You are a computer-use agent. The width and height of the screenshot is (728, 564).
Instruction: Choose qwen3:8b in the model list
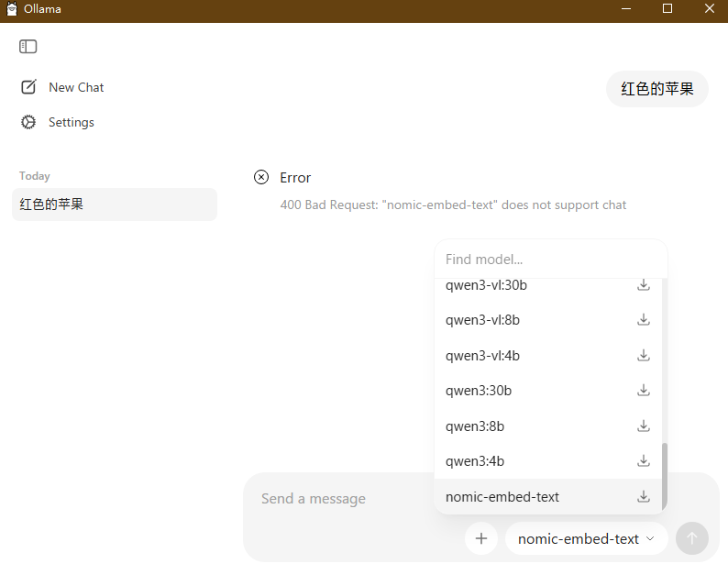click(x=475, y=426)
